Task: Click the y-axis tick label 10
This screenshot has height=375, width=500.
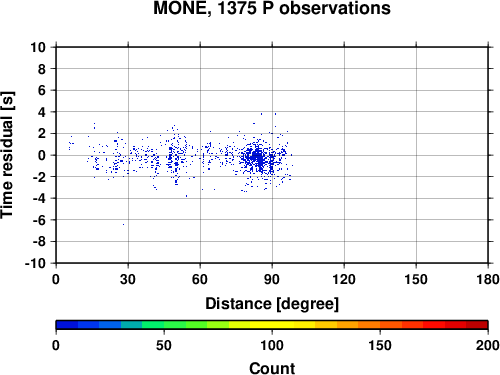Action: pos(38,47)
